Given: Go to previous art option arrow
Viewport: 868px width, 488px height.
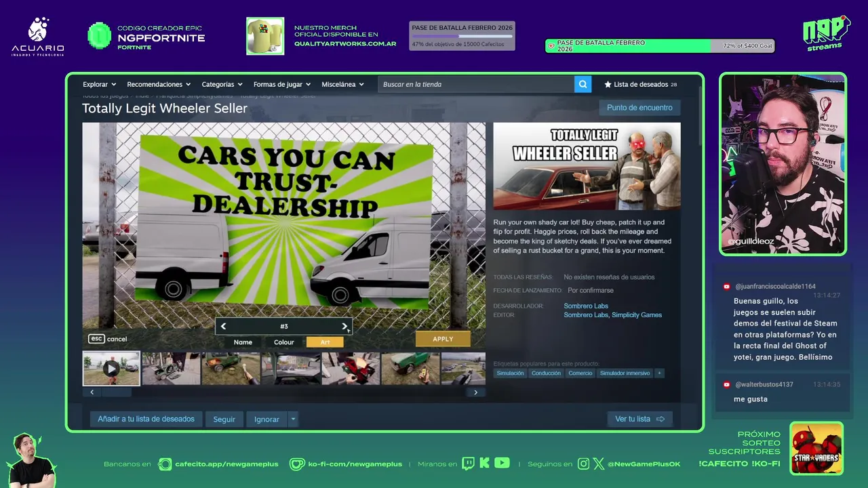Looking at the screenshot, I should 223,326.
